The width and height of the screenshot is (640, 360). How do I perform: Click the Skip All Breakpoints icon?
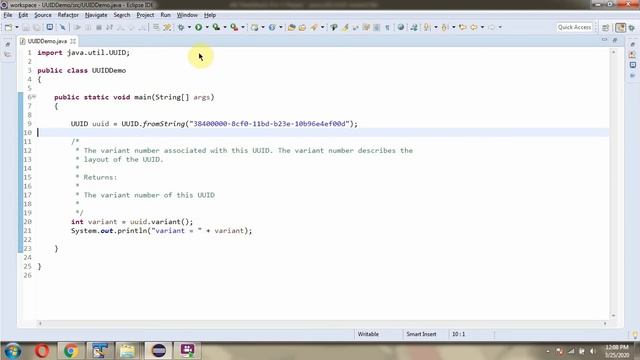pos(62,27)
